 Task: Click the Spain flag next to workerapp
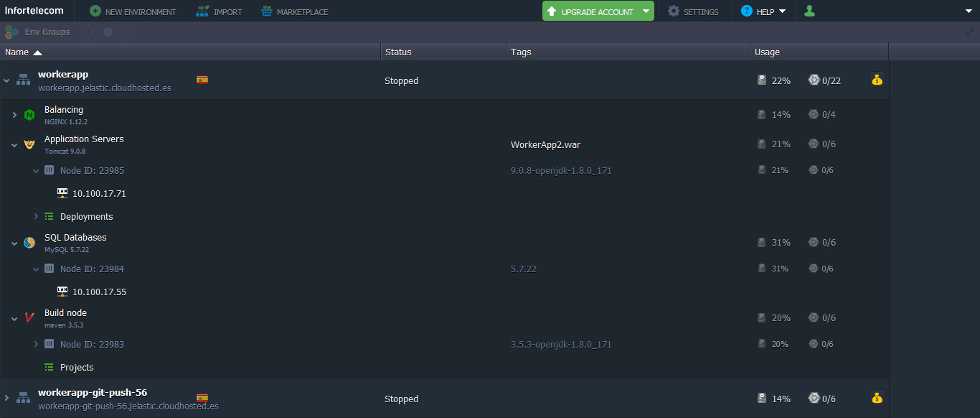click(202, 80)
